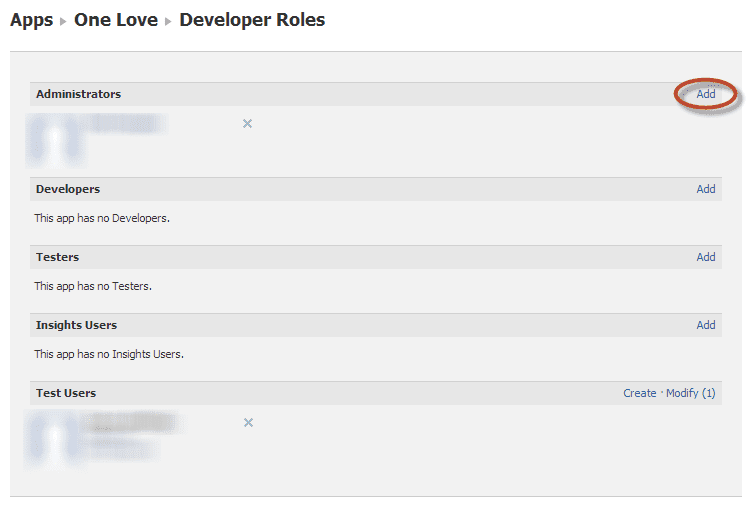Create a new test user

[x=640, y=393]
